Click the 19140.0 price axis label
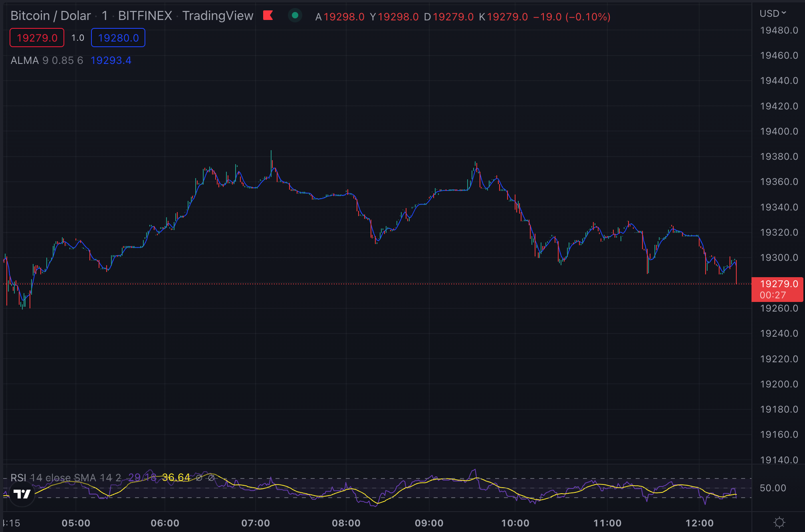 tap(779, 460)
